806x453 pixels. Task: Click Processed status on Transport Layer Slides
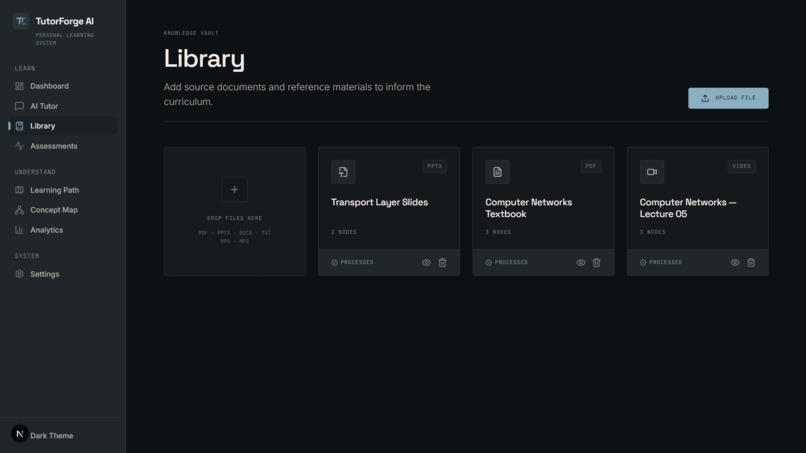(x=353, y=262)
